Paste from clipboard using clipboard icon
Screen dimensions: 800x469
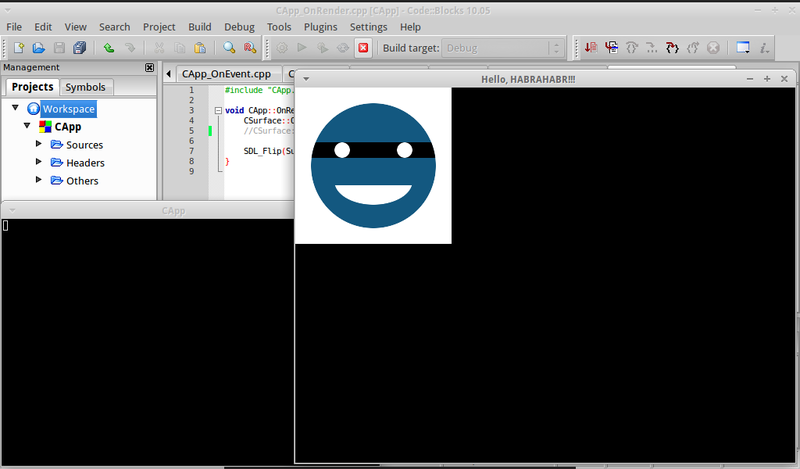200,48
